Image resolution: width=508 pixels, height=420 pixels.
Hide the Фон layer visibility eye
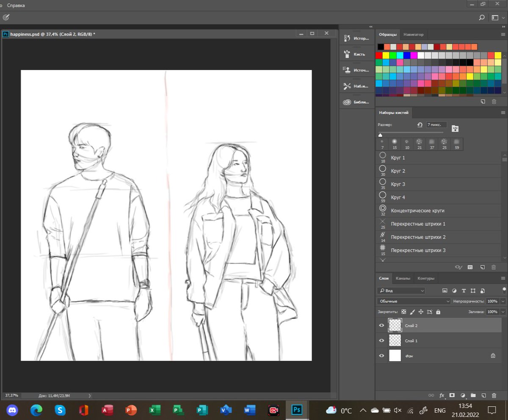coord(381,356)
